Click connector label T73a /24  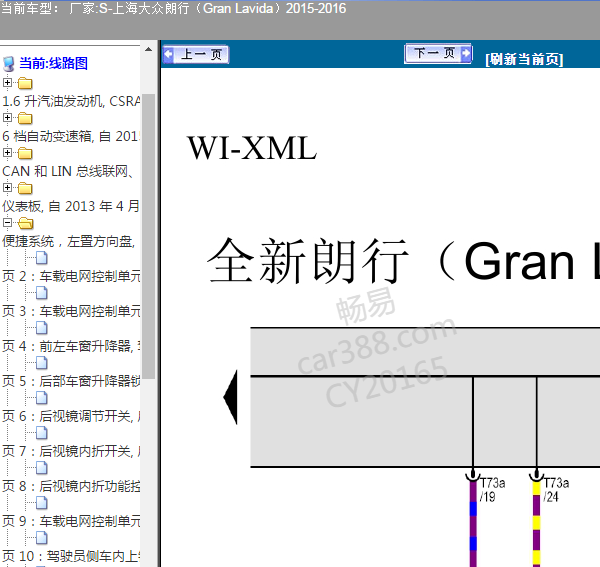point(556,490)
